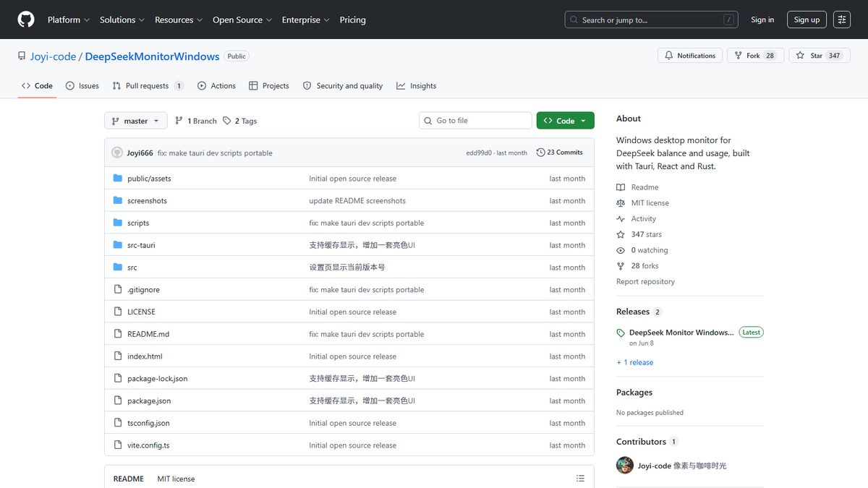The height and width of the screenshot is (488, 868).
Task: Open the Activity link in About
Action: pyautogui.click(x=637, y=219)
